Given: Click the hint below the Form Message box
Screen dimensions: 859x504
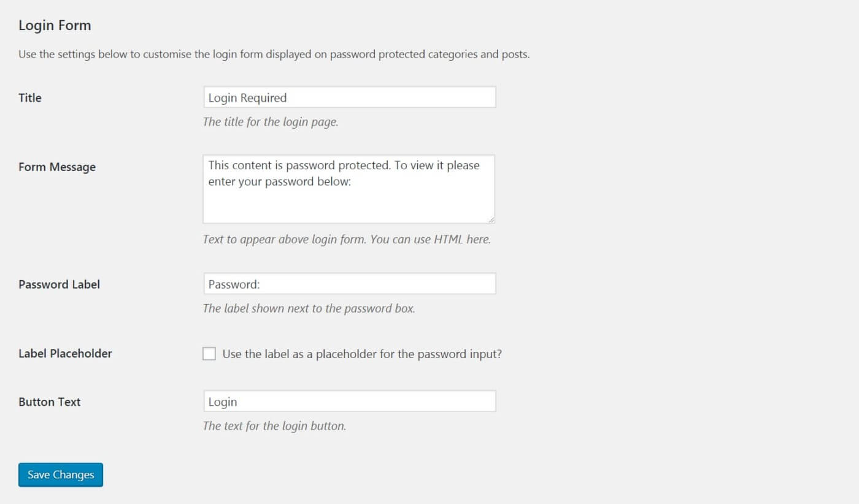Looking at the screenshot, I should [x=346, y=239].
